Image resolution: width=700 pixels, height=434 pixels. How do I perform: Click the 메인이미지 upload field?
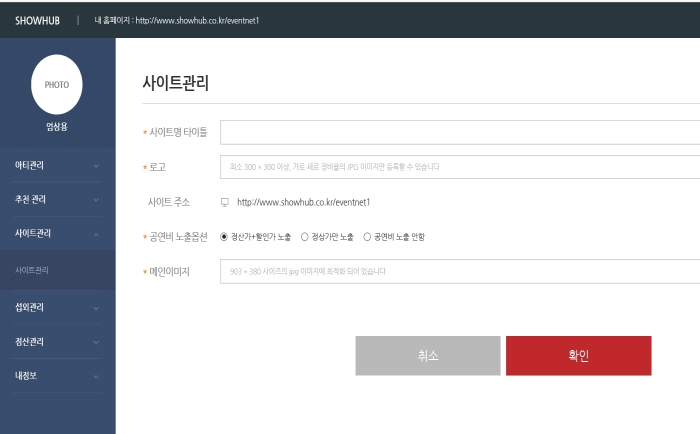(x=460, y=271)
